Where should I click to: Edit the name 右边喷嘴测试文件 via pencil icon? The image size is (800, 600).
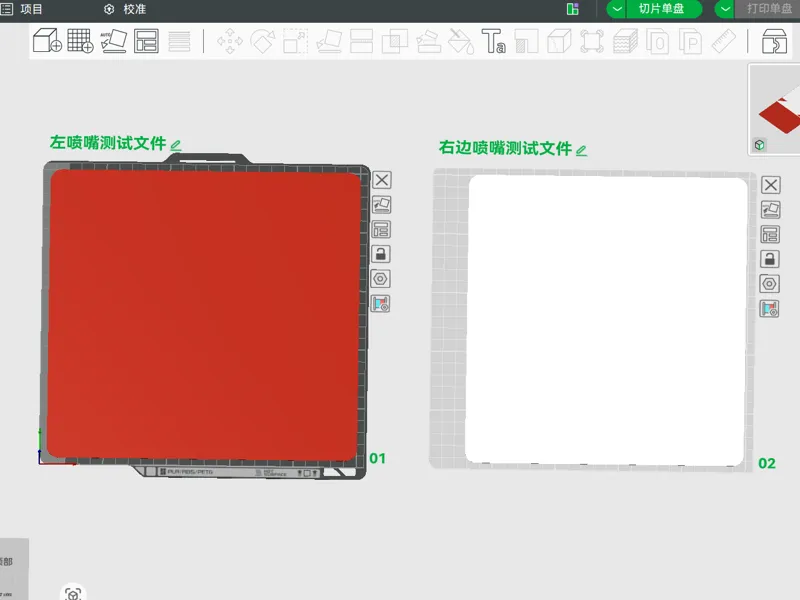pyautogui.click(x=582, y=151)
